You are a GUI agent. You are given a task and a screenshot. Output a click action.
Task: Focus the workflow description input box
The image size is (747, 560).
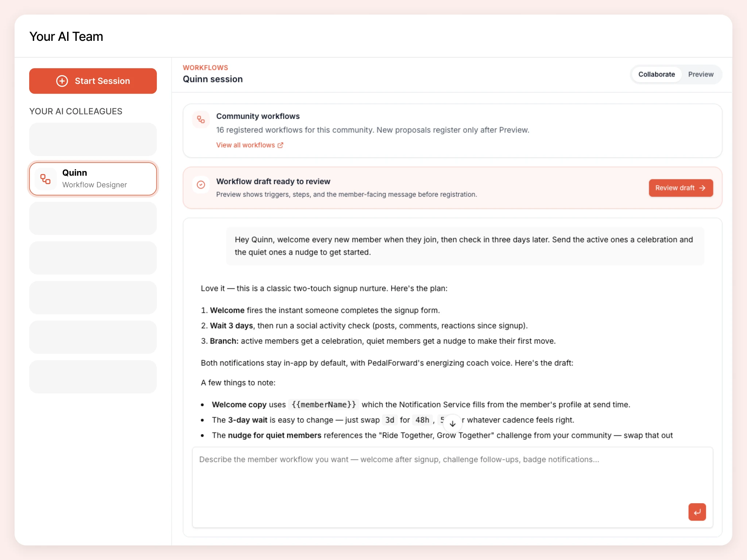pos(453,487)
